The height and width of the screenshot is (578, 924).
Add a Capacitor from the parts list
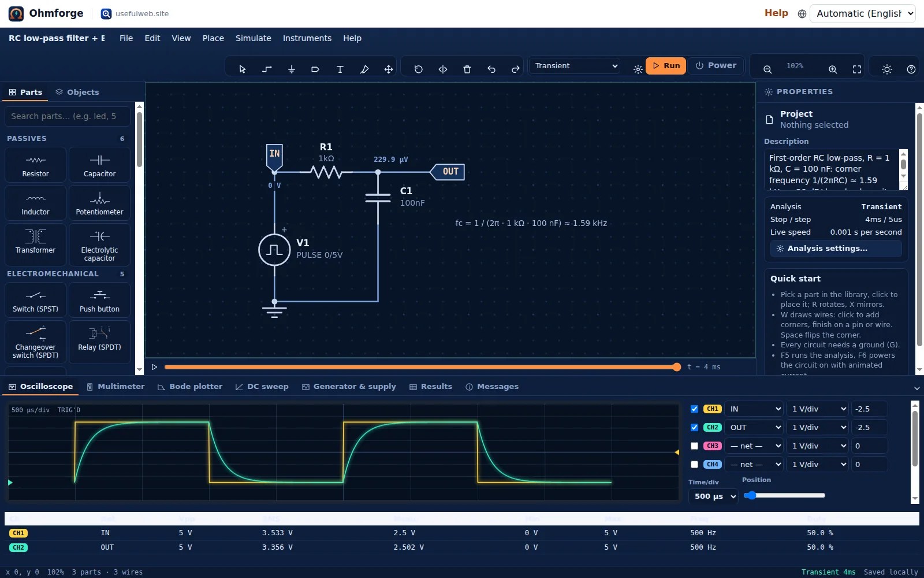coord(99,165)
